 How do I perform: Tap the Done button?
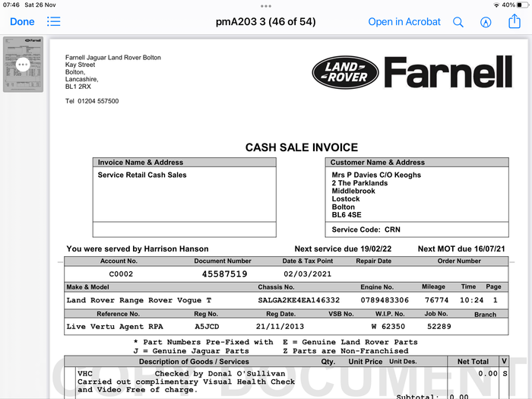(22, 22)
